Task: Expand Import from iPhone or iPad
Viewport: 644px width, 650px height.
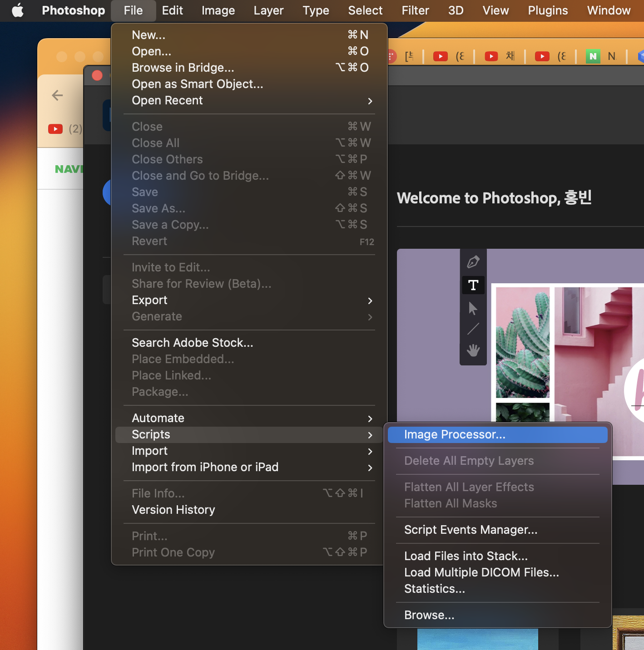Action: coord(249,467)
